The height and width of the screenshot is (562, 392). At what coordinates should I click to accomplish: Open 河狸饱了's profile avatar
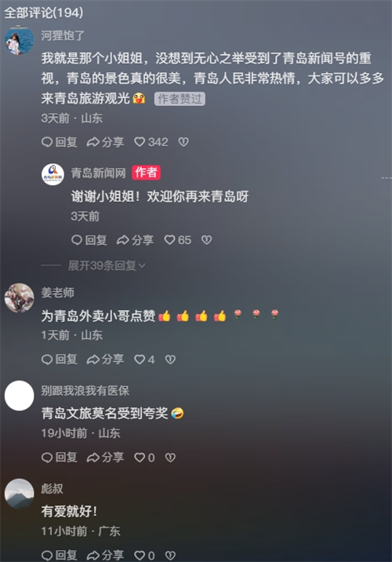[x=20, y=40]
